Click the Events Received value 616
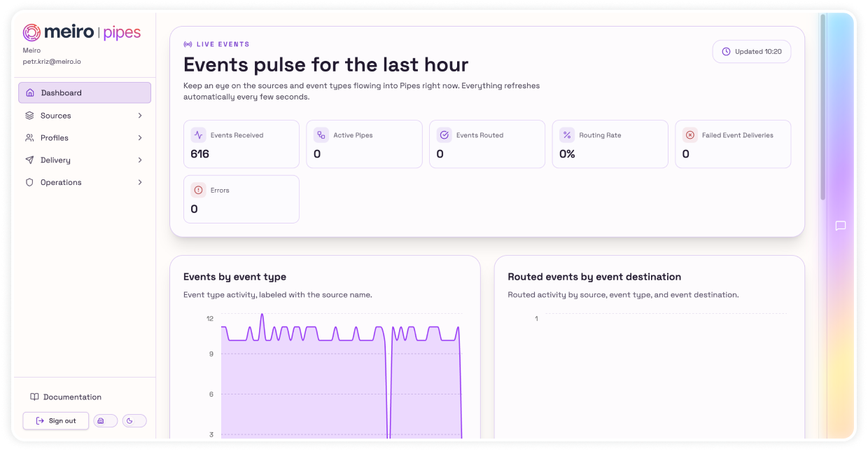The height and width of the screenshot is (454, 868). pos(199,154)
